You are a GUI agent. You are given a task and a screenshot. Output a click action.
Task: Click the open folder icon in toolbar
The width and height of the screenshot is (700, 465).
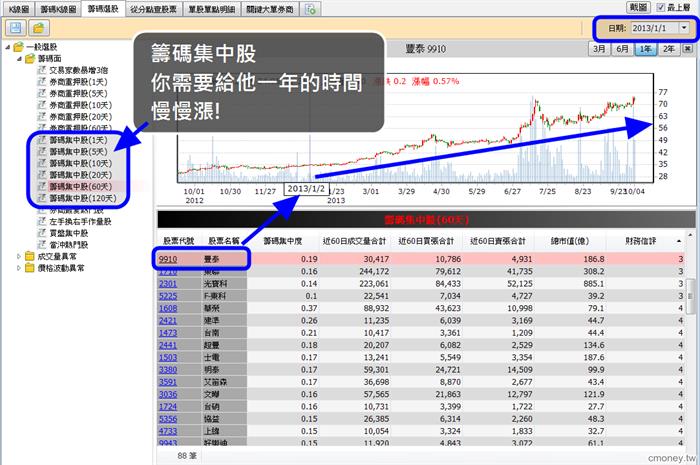point(39,28)
